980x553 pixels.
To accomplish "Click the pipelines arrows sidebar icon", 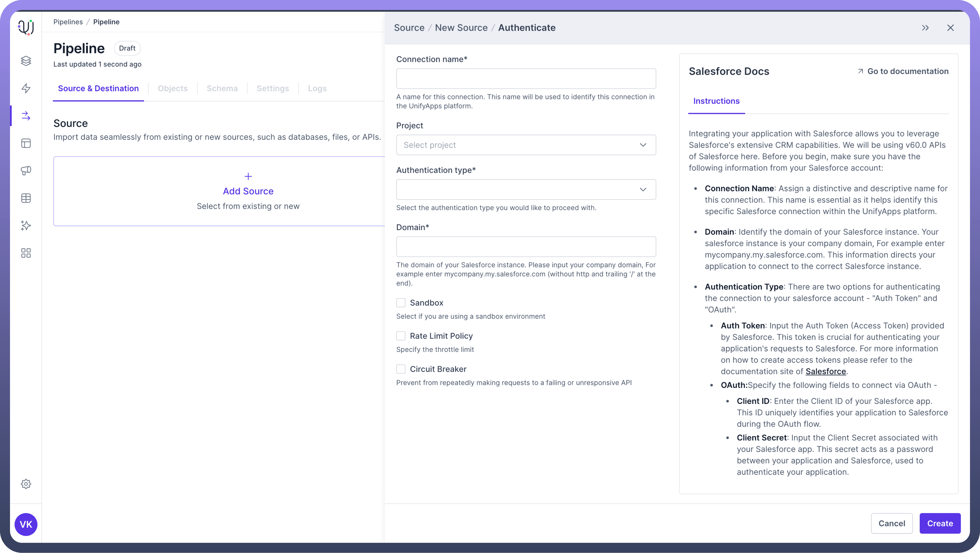I will [x=26, y=116].
